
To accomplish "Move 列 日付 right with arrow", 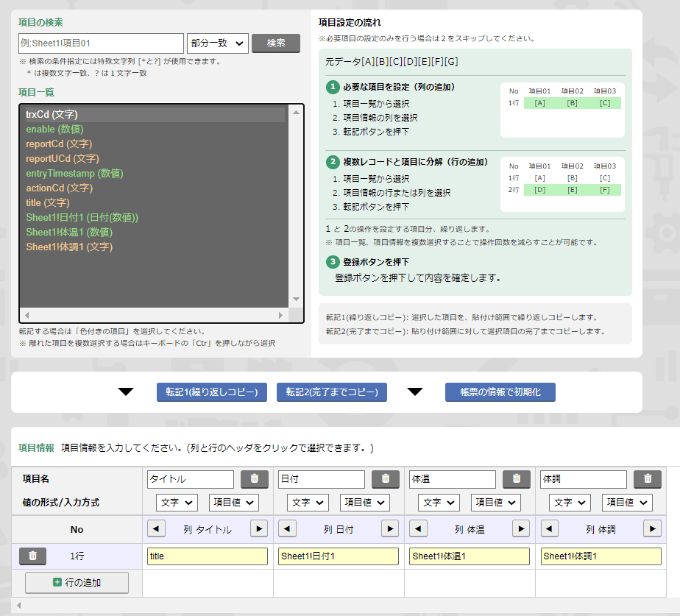I will point(390,529).
